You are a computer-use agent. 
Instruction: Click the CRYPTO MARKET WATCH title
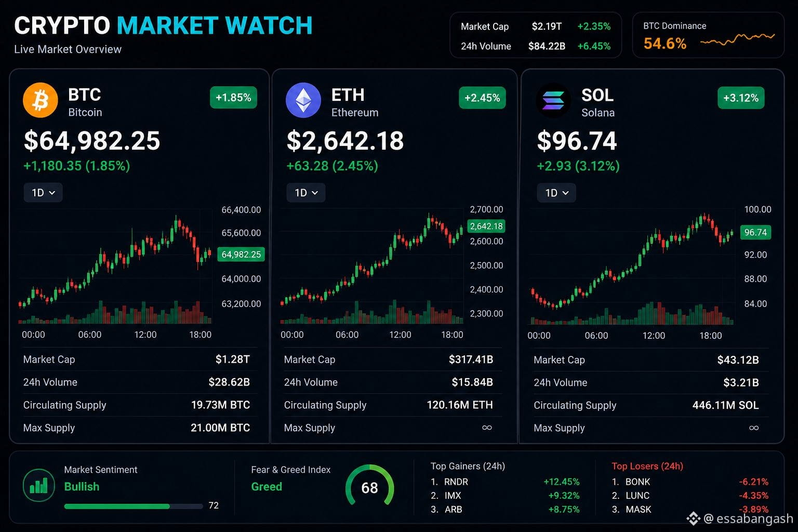point(163,25)
